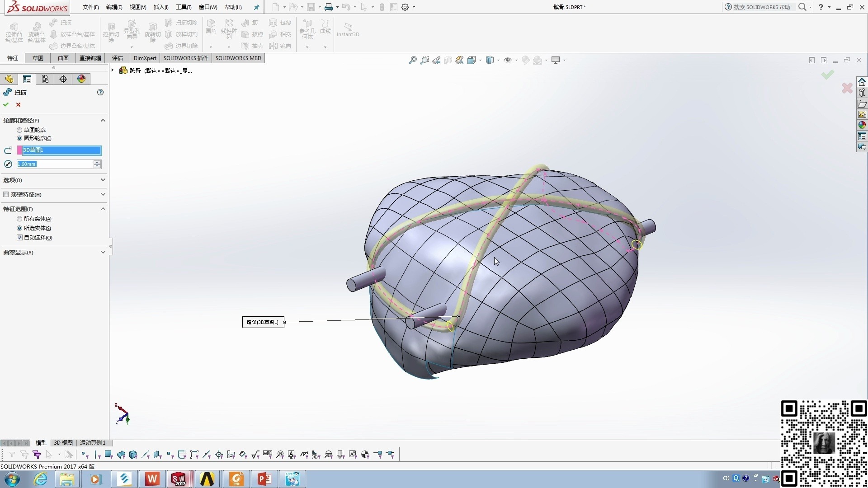
Task: Open Windows Start button
Action: click(12, 479)
